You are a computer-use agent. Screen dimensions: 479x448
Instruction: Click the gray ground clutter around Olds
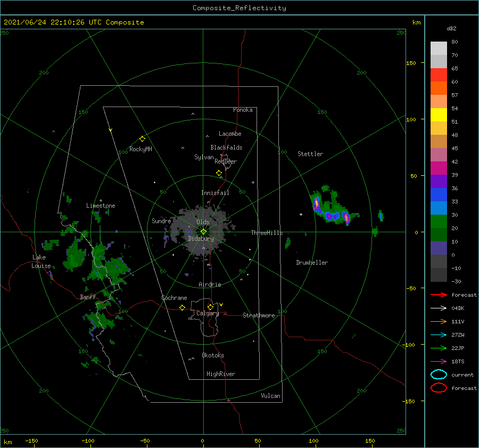tap(202, 232)
